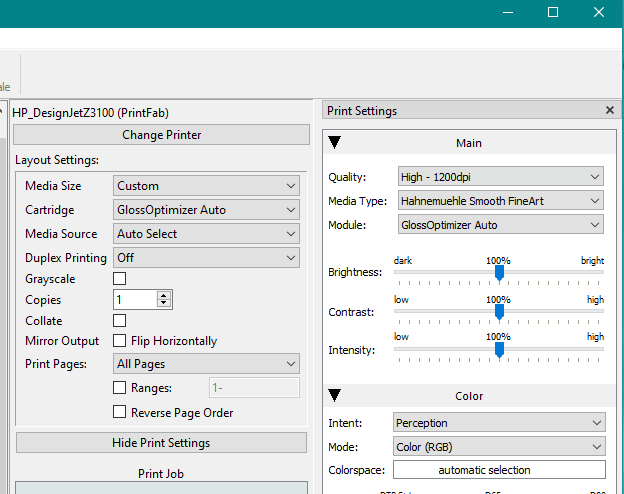Click the Layout Settings label

(x=57, y=160)
